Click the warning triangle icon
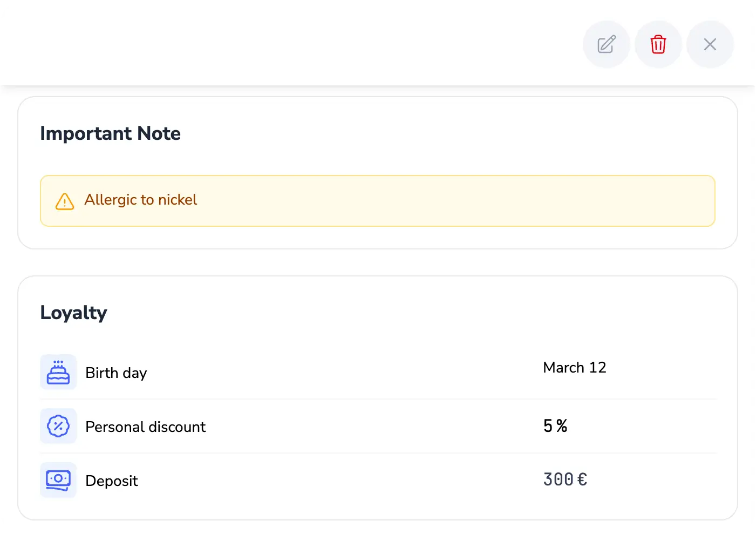The height and width of the screenshot is (534, 756). pyautogui.click(x=64, y=201)
